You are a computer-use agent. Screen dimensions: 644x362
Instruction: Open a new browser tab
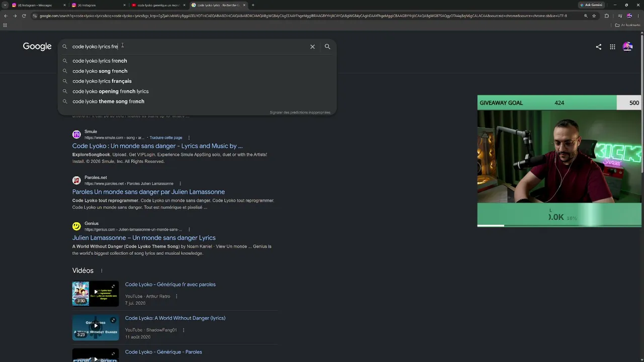(x=253, y=5)
